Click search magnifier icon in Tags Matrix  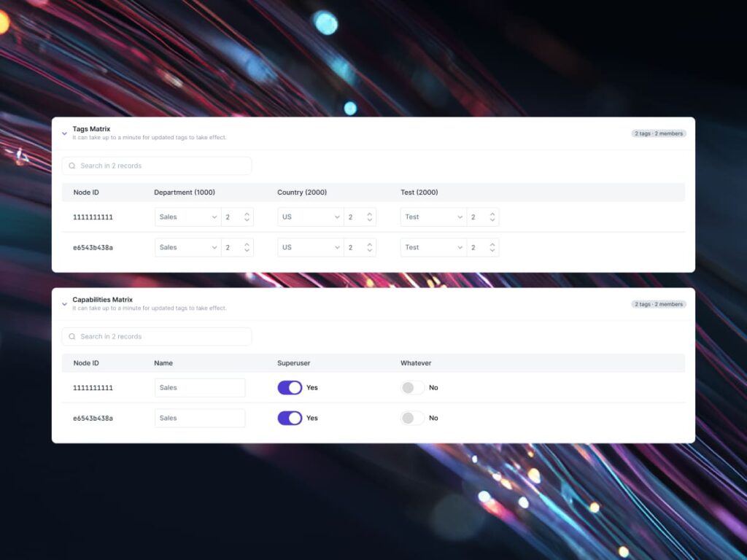click(72, 166)
